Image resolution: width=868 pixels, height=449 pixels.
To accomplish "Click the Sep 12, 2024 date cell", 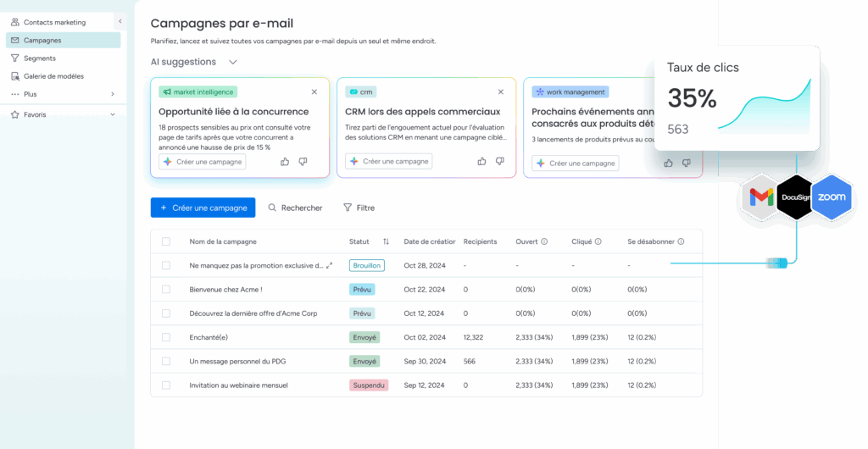I will 425,385.
